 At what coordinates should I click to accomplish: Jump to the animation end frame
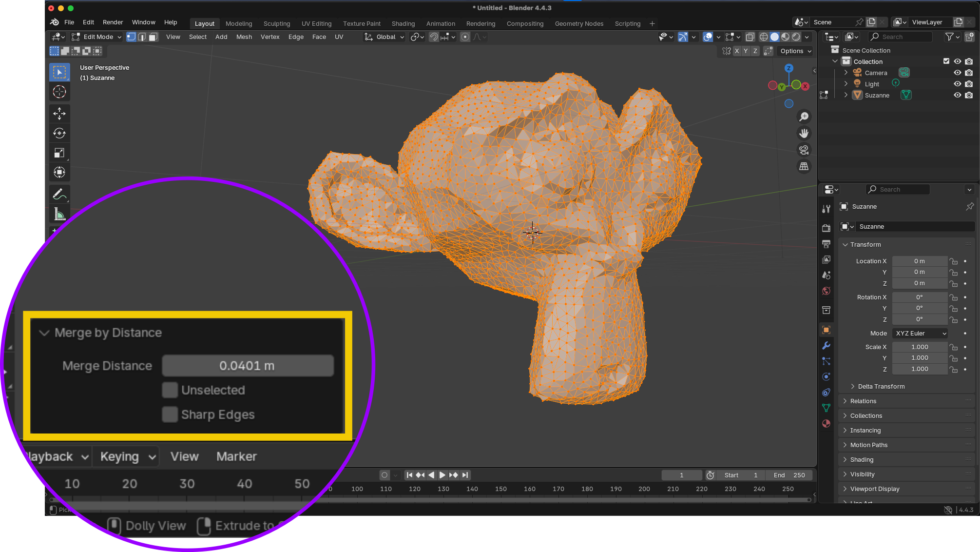pyautogui.click(x=465, y=475)
